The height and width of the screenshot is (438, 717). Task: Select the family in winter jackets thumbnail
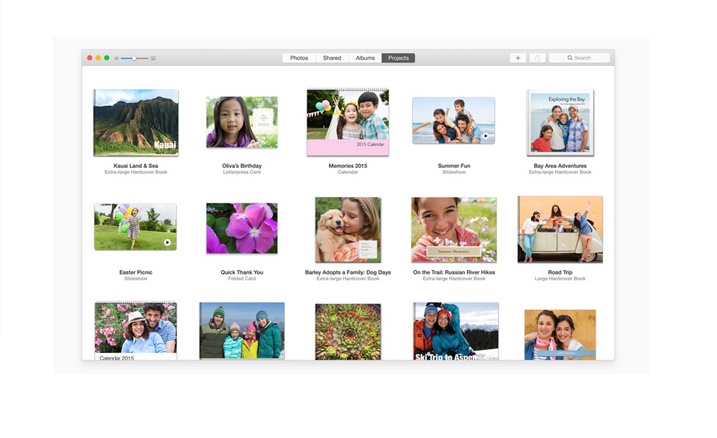(x=242, y=331)
